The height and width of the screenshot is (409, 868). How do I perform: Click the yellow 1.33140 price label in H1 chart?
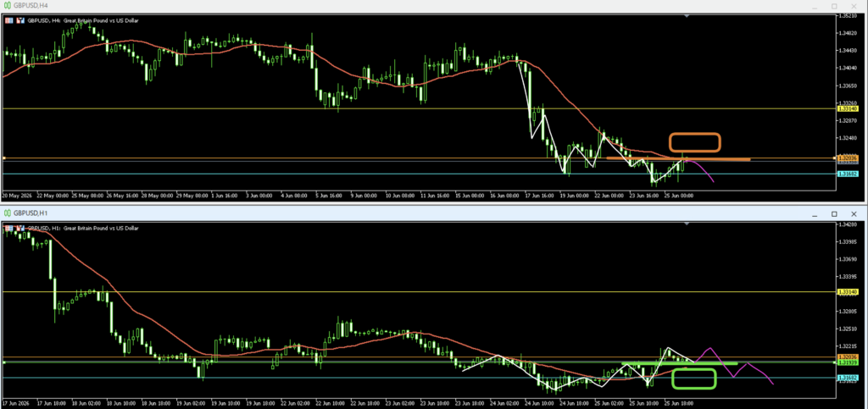pos(849,291)
